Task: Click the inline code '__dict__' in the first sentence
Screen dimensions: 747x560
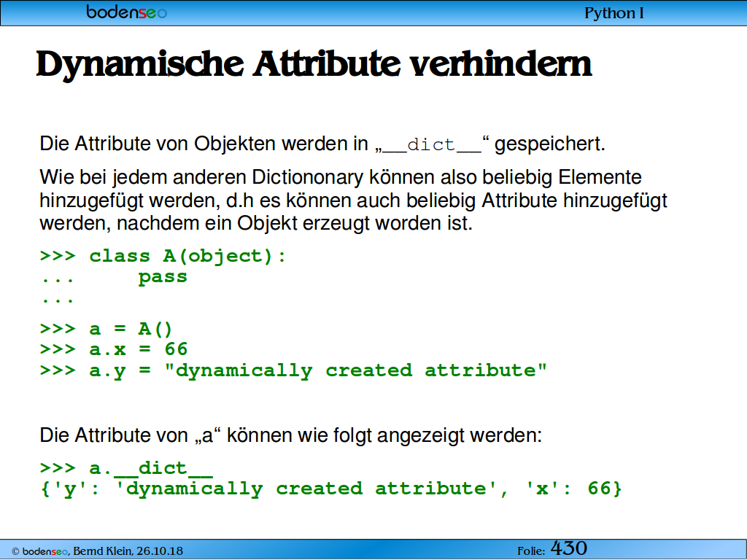Action: pyautogui.click(x=432, y=145)
